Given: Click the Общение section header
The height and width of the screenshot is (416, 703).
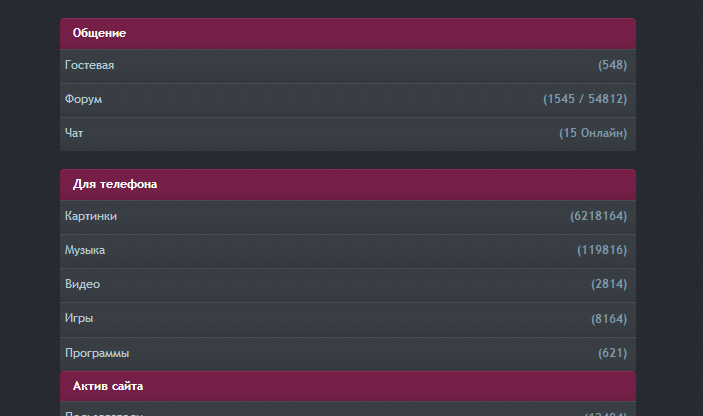Looking at the screenshot, I should [99, 33].
